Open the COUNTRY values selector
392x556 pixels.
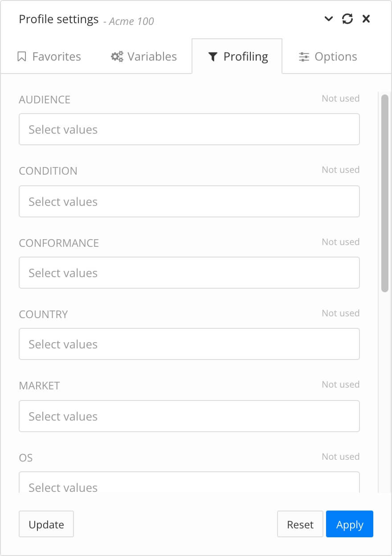189,344
